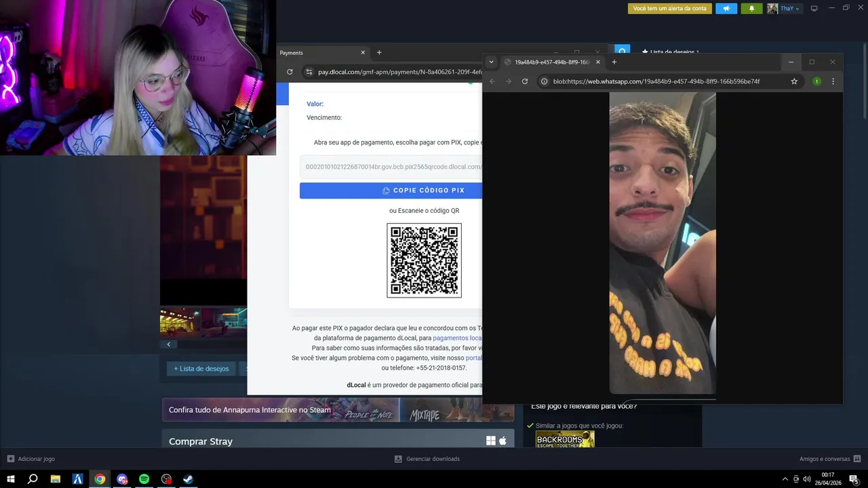Click the Apple platform icon on Comprar Stray
Screen dimensions: 868x488
click(x=502, y=441)
